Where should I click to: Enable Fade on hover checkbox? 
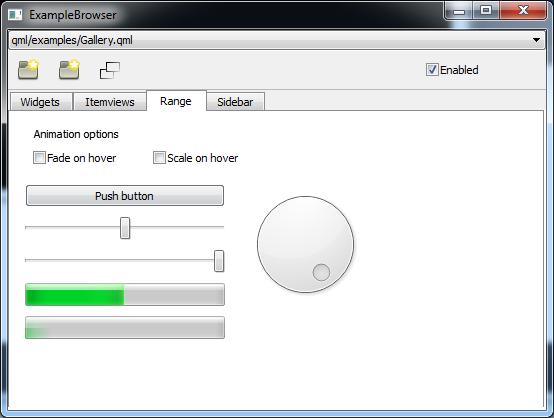39,158
